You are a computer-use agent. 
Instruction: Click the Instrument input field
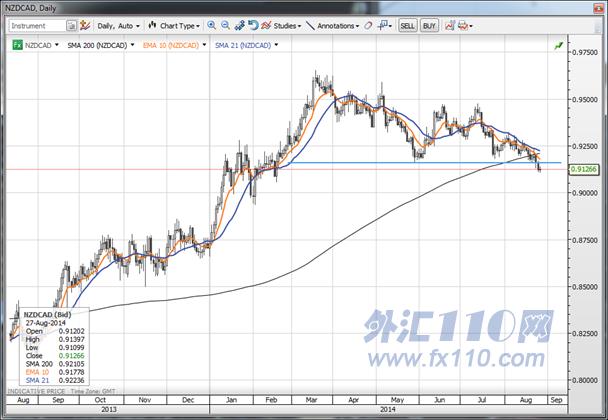coord(38,26)
